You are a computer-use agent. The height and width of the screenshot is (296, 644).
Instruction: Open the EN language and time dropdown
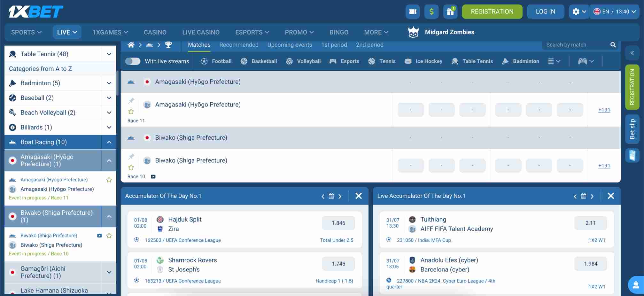615,12
